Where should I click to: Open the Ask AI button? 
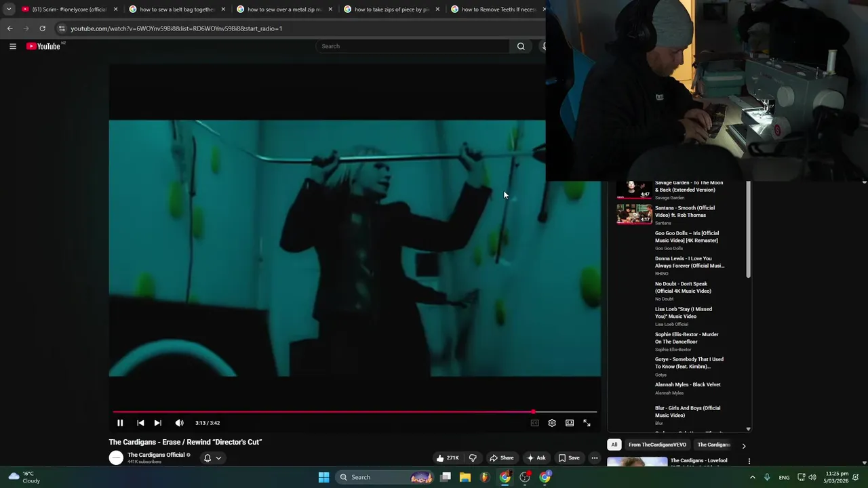[x=536, y=457]
